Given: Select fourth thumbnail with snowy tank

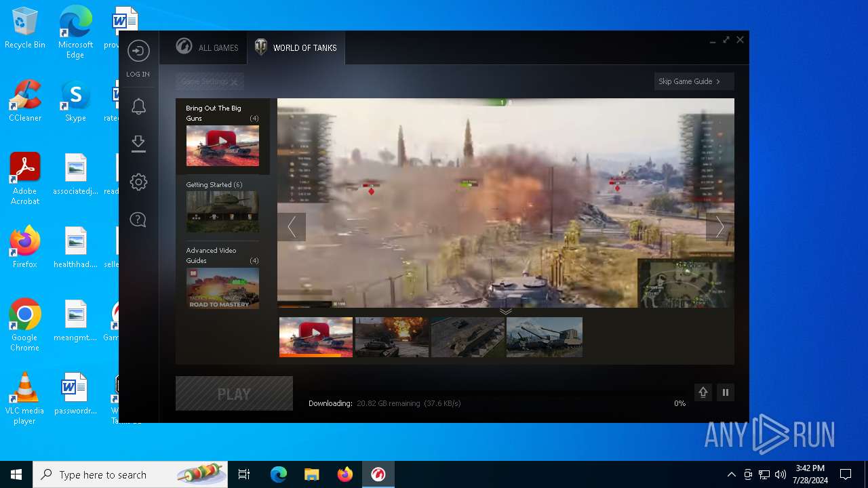Looking at the screenshot, I should 545,337.
